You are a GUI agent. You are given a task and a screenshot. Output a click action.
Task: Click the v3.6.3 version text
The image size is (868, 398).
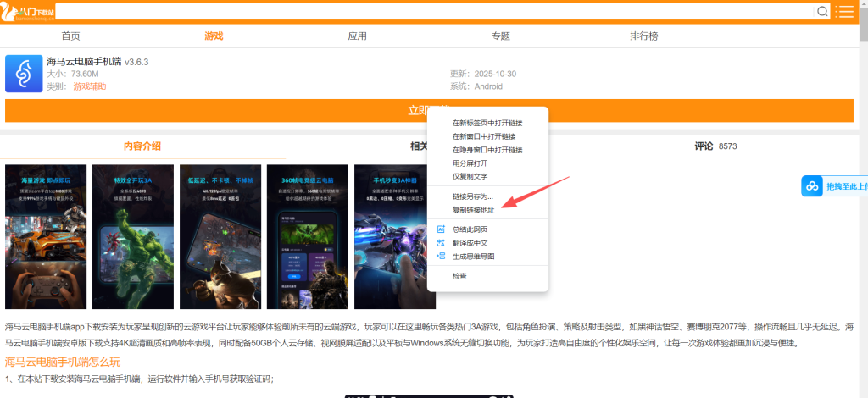(136, 62)
